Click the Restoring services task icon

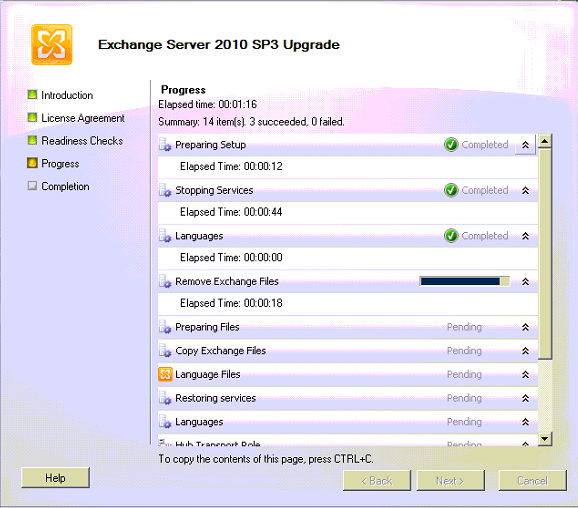[165, 399]
